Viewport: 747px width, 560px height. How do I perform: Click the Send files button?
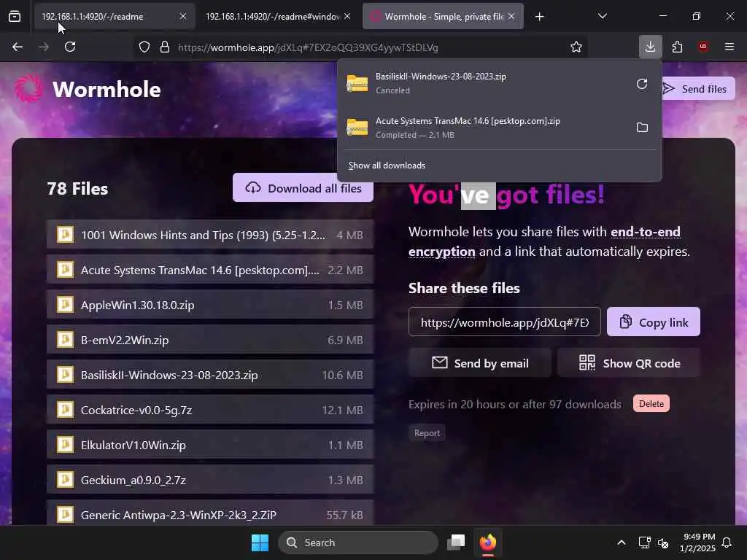697,88
